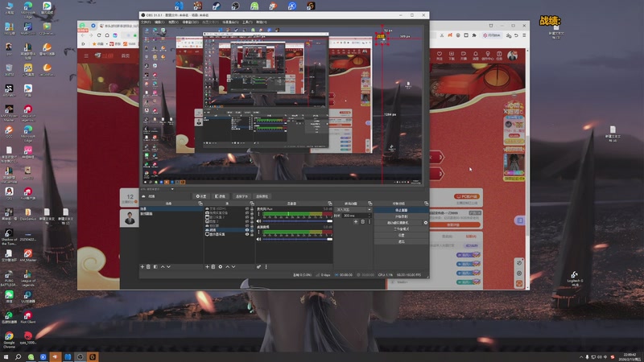The width and height of the screenshot is (644, 362).
Task: Click PC客户端 button on the website
Action: click(466, 196)
